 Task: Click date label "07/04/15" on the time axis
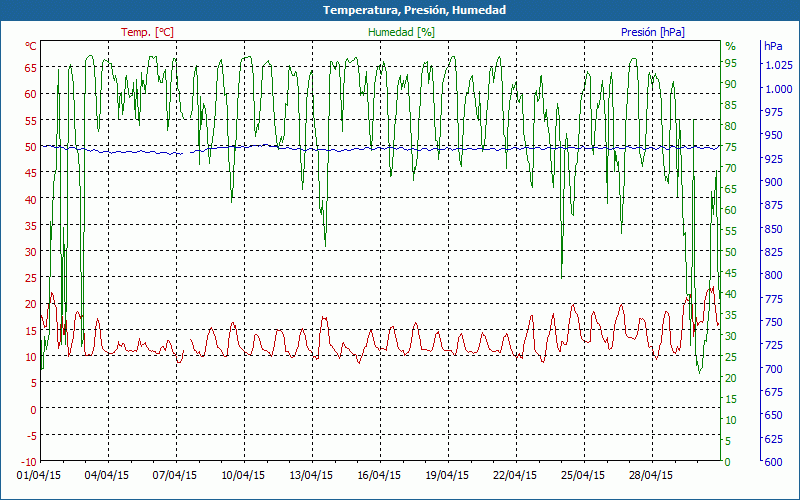click(174, 475)
